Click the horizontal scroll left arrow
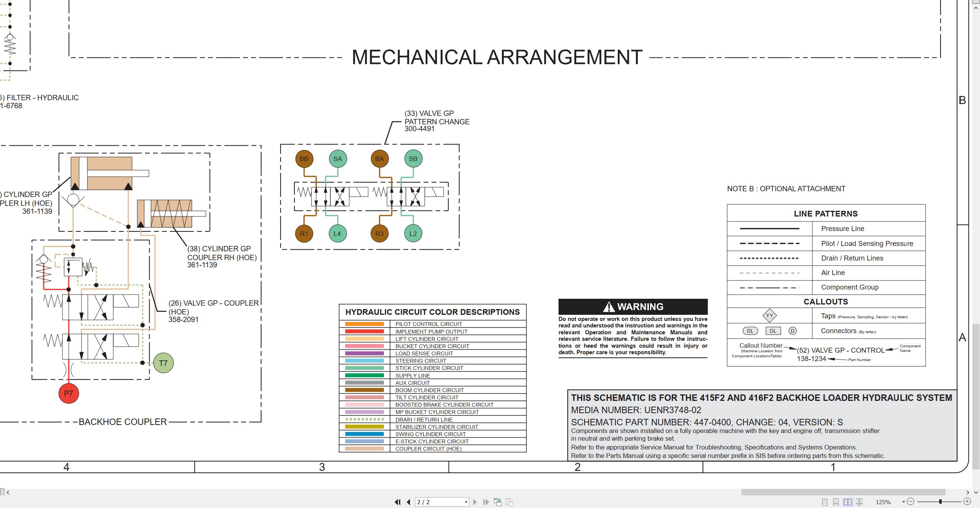This screenshot has width=980, height=508. (x=8, y=492)
